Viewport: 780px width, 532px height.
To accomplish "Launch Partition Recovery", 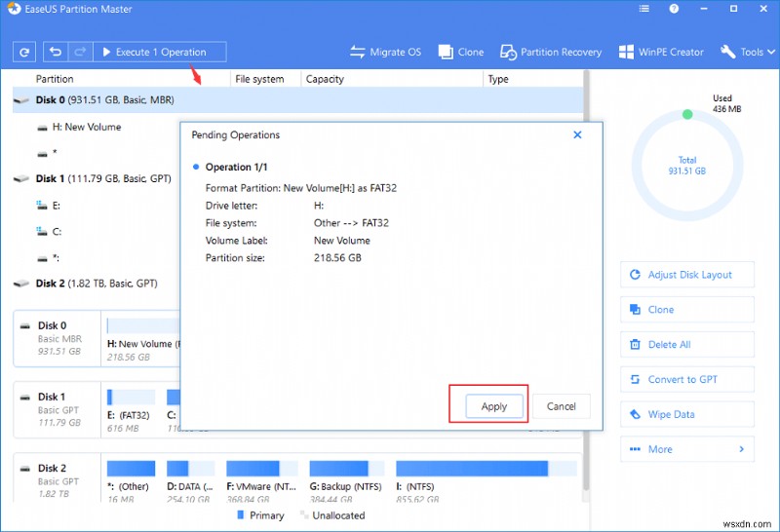I will click(x=551, y=52).
